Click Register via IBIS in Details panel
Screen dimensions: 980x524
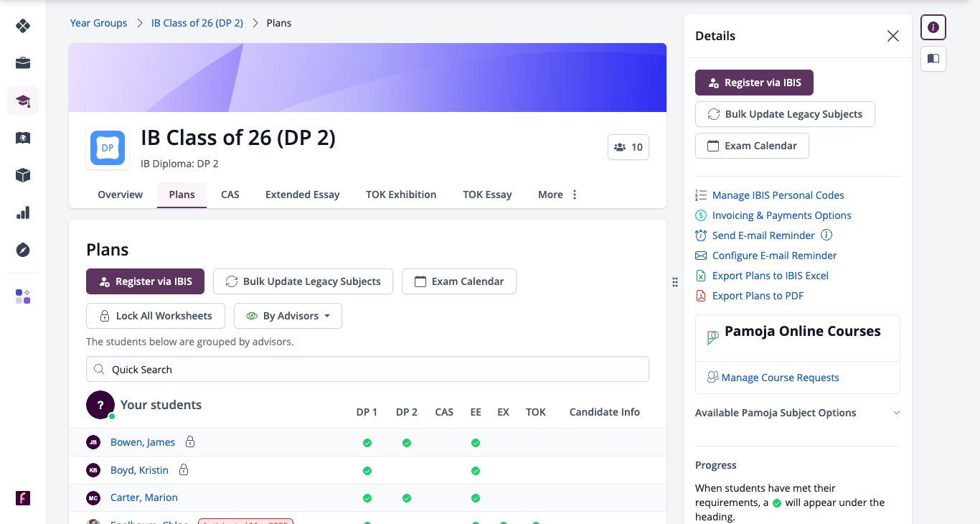click(754, 83)
